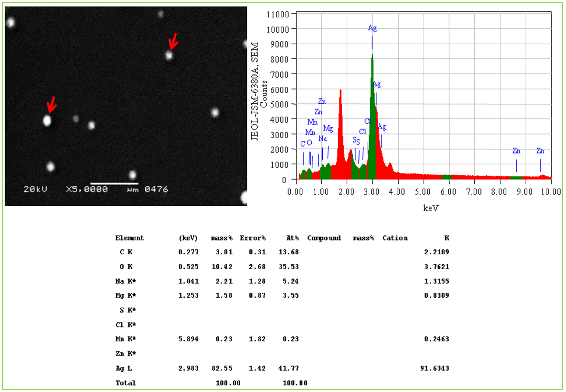
Task: Click the white scale bar in SEM image
Action: (x=114, y=183)
